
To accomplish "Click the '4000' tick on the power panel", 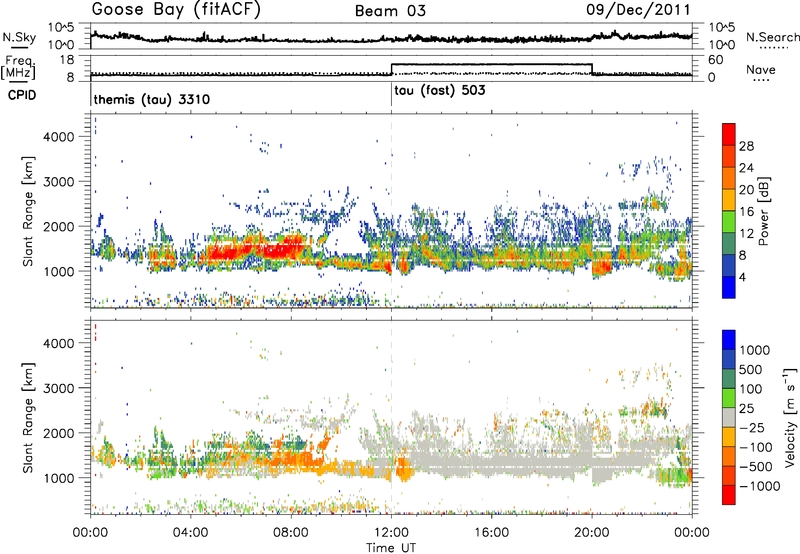I will 59,137.
